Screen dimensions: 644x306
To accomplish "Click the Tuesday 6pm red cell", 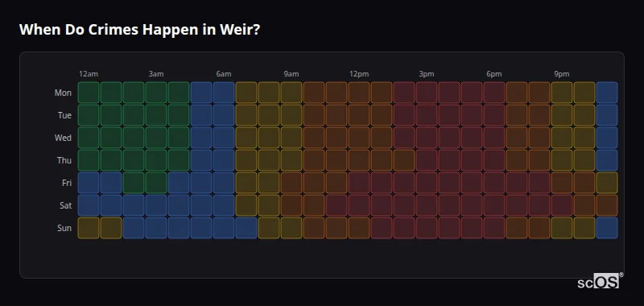I will tap(494, 115).
